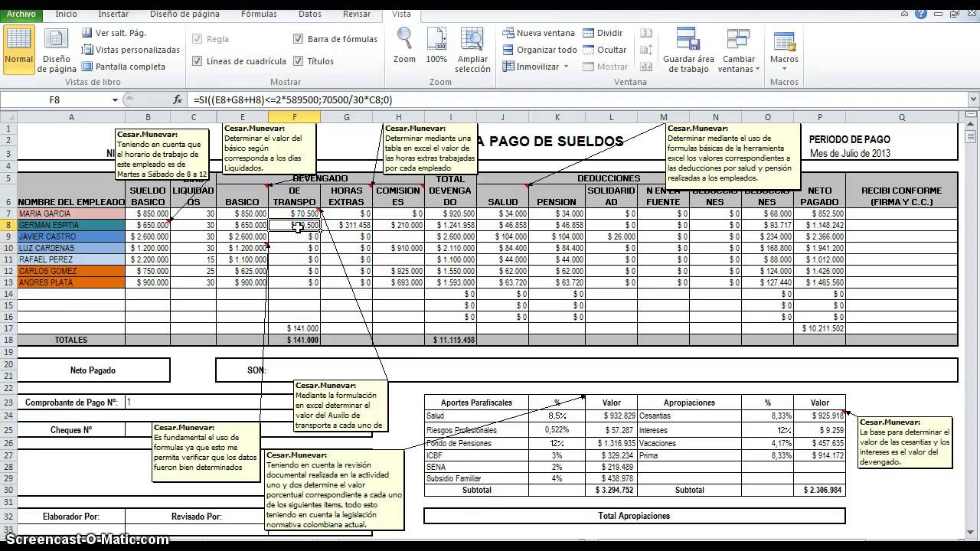Click the Inmovilizar panes icon
Screen dimensions: 980x551
[509, 67]
